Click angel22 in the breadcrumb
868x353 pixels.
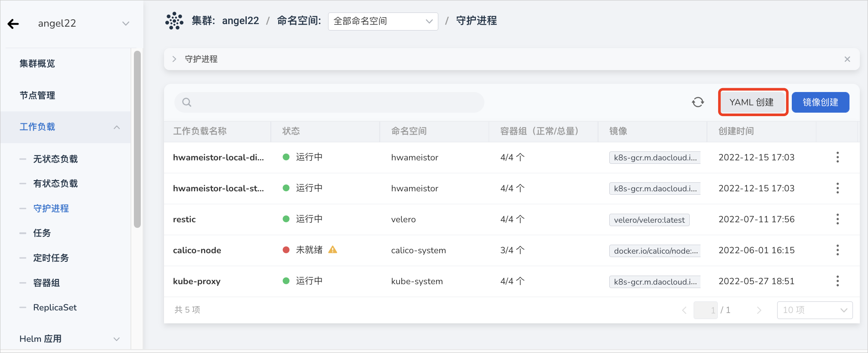pos(241,21)
